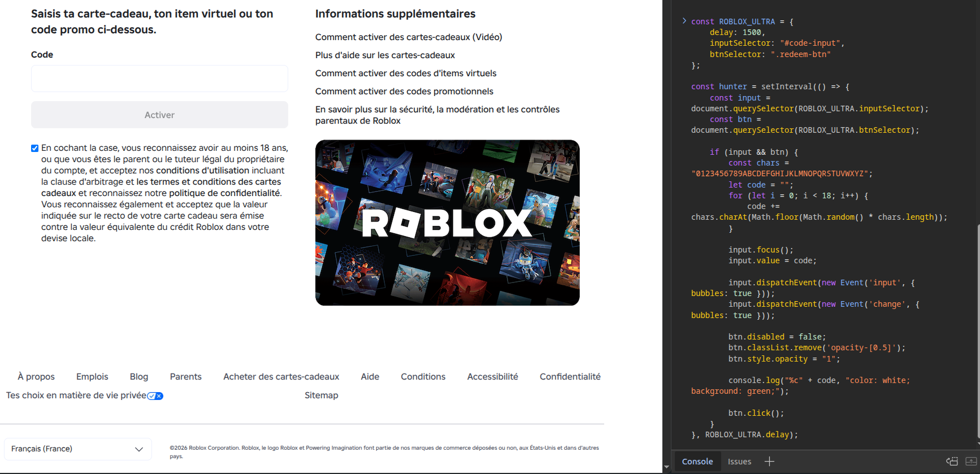
Task: Click the plus icon beside Issues tab
Action: 769,462
